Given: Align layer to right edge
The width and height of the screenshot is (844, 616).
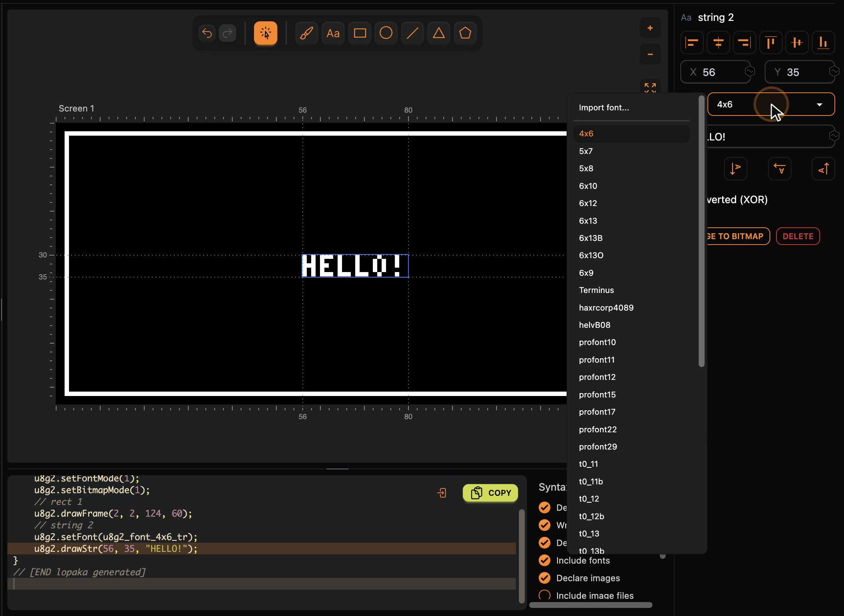Looking at the screenshot, I should (x=745, y=43).
